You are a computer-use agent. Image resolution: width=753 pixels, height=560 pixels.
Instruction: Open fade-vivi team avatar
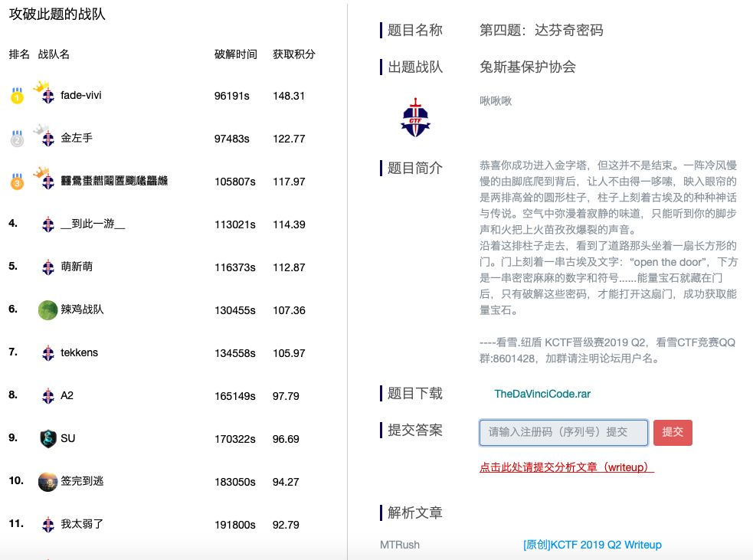pyautogui.click(x=48, y=97)
